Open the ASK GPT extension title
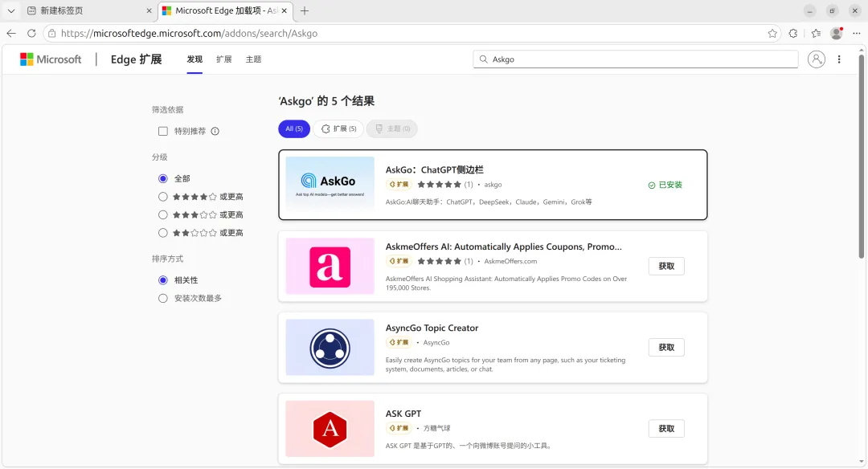 click(403, 414)
